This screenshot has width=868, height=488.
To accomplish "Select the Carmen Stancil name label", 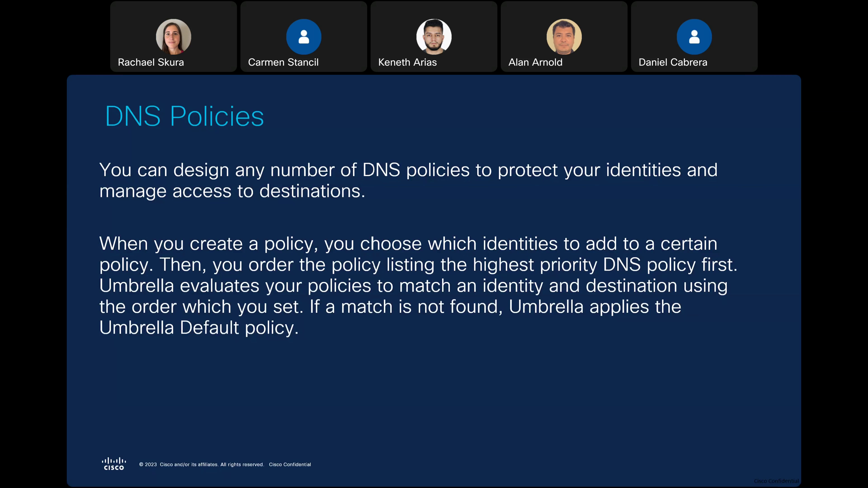I will point(283,62).
